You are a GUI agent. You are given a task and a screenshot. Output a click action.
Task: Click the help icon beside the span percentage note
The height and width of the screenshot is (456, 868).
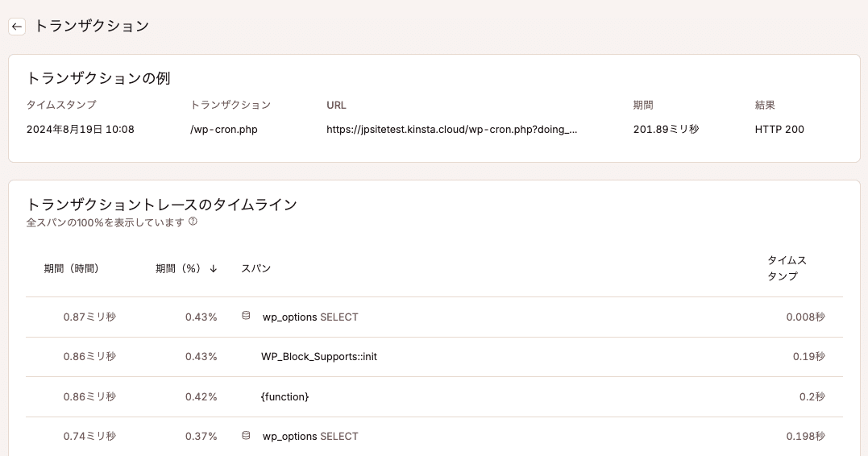193,222
